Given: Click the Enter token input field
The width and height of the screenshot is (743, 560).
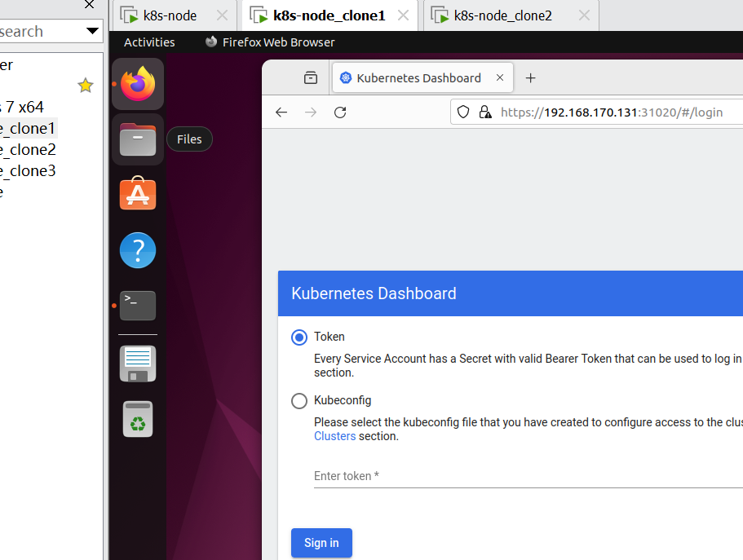Looking at the screenshot, I should pyautogui.click(x=529, y=476).
